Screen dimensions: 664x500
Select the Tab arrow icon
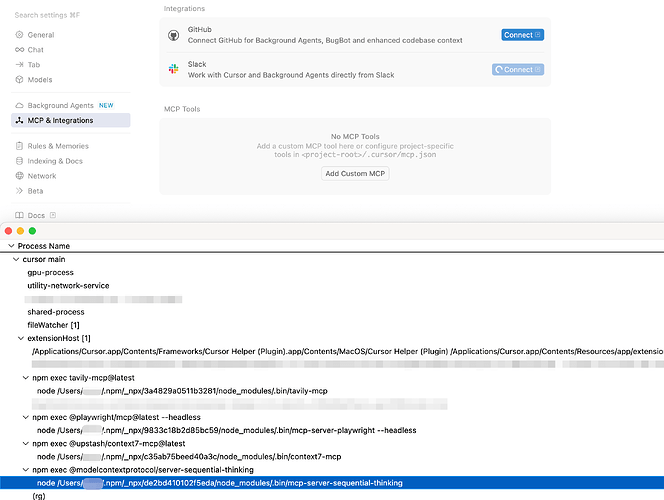click(19, 64)
